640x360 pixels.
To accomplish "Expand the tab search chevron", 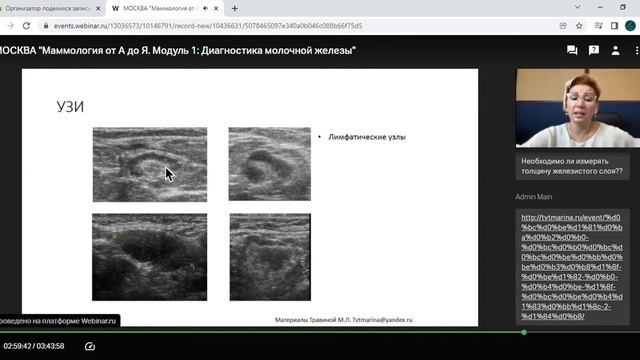I will (x=578, y=7).
